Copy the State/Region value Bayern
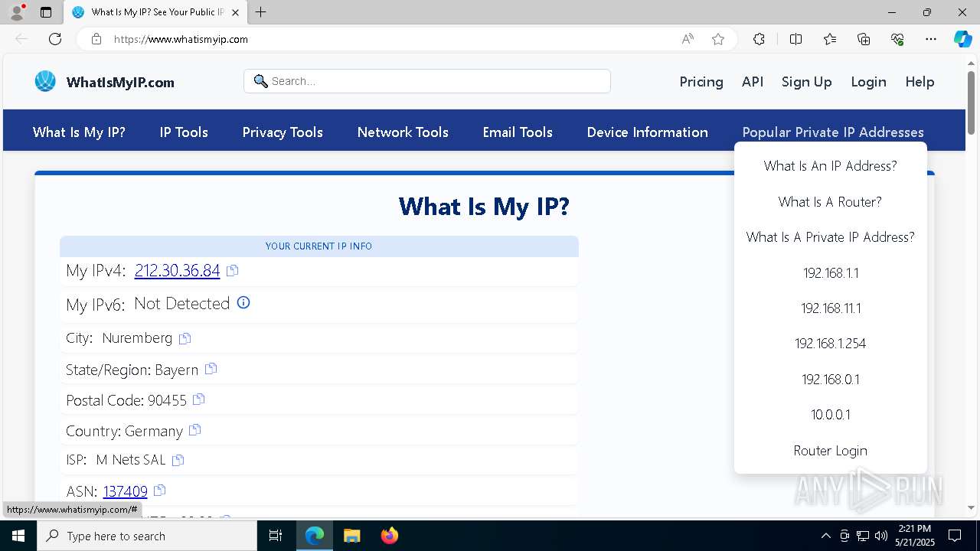This screenshot has height=551, width=980. pos(211,368)
